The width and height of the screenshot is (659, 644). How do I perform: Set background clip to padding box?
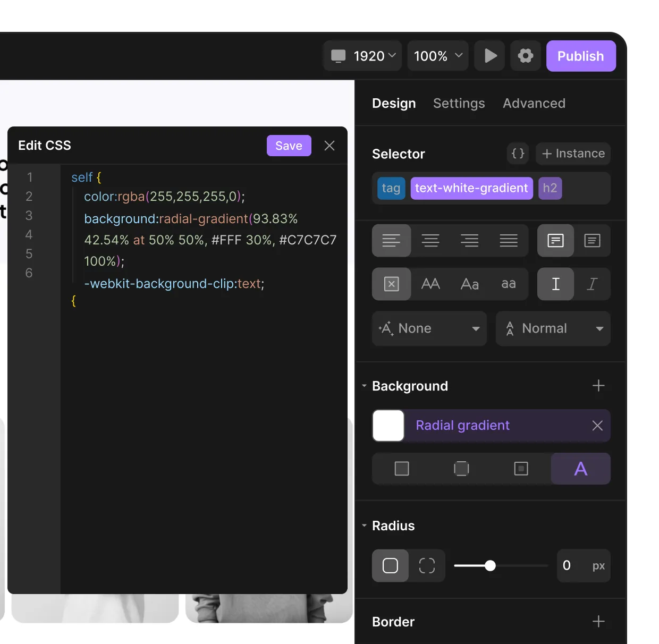(461, 469)
